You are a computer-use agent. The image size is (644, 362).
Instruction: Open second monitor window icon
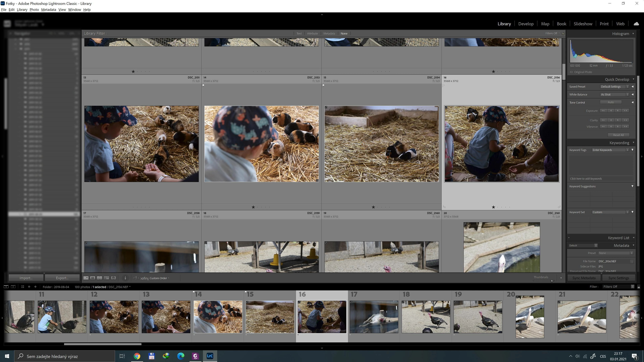(x=13, y=287)
